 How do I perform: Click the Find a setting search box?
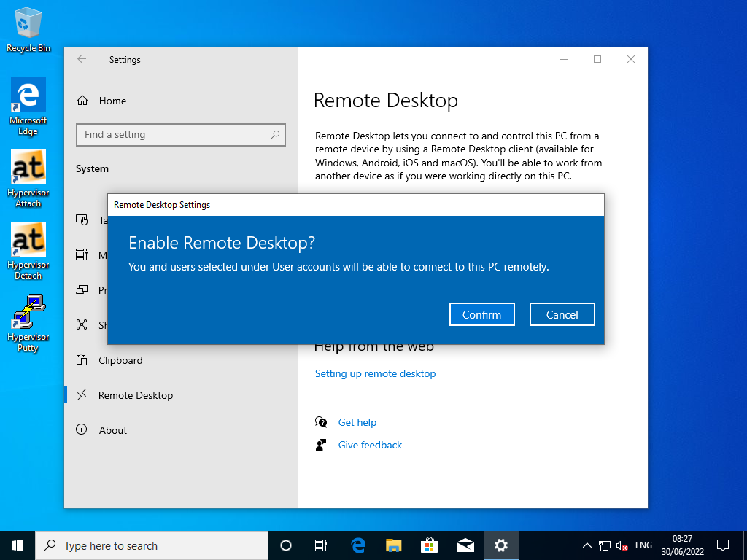[180, 135]
